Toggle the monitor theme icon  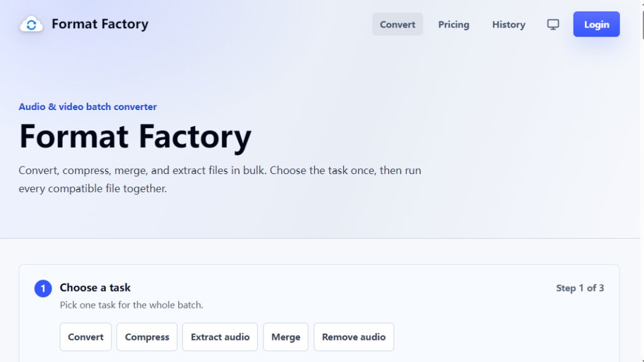(553, 25)
